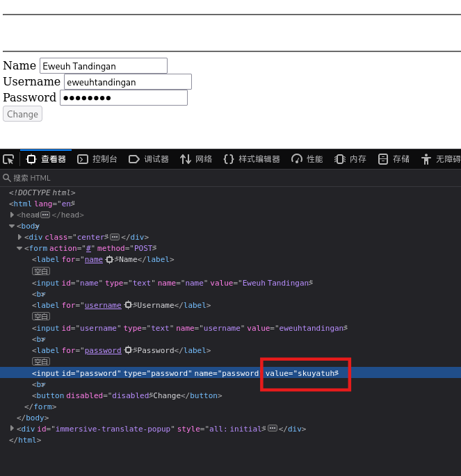Click the style="all: initial" attribute
Viewport: 461px width, 476px height.
pos(221,429)
